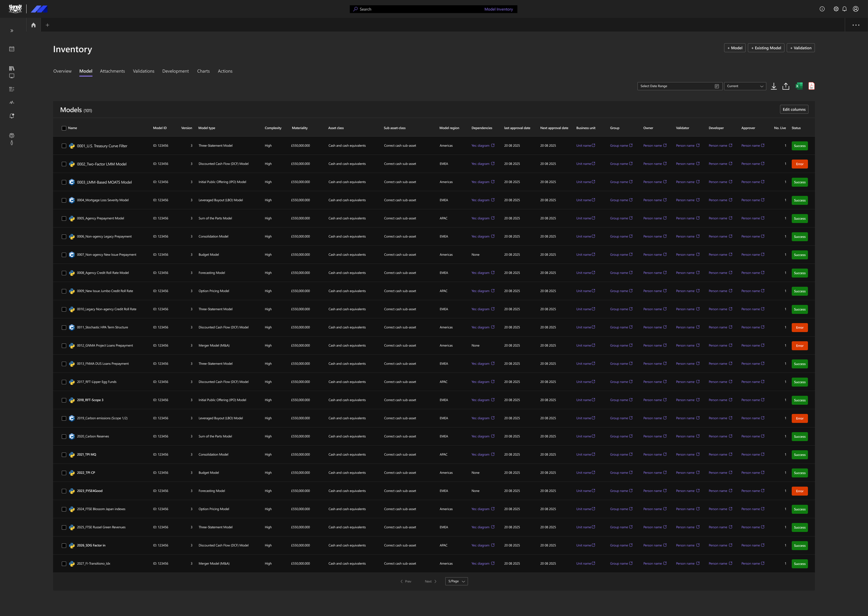The width and height of the screenshot is (868, 616).
Task: Export table to Excel
Action: tap(799, 86)
